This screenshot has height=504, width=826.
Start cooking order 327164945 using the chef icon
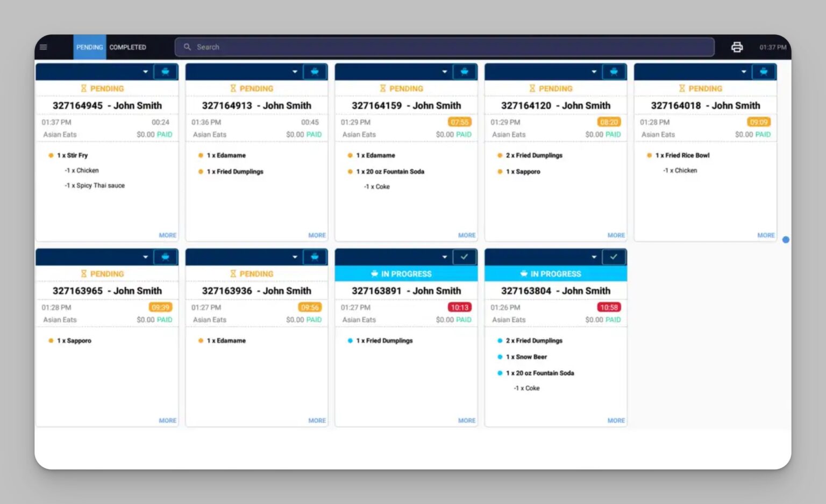[165, 71]
